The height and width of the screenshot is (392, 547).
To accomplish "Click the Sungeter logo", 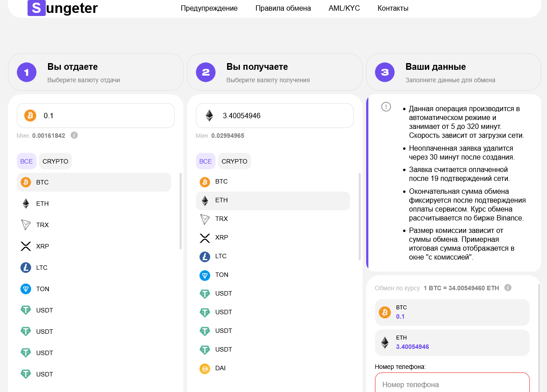I will point(63,8).
